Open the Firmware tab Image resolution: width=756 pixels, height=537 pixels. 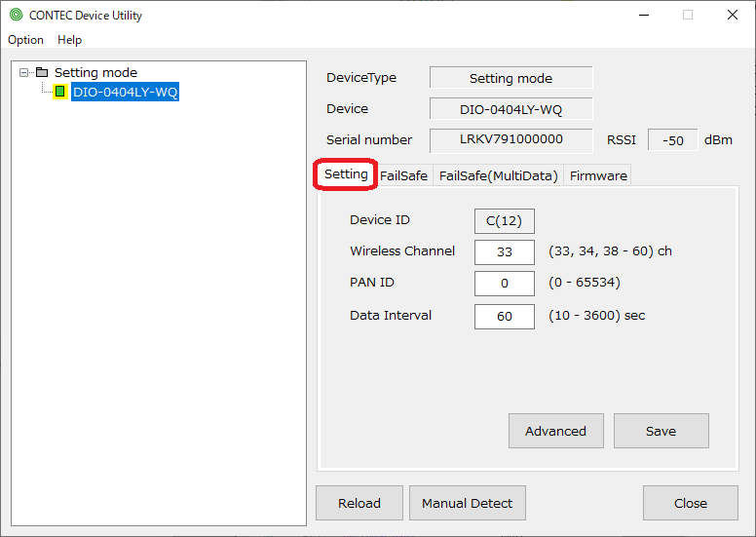[x=598, y=175]
